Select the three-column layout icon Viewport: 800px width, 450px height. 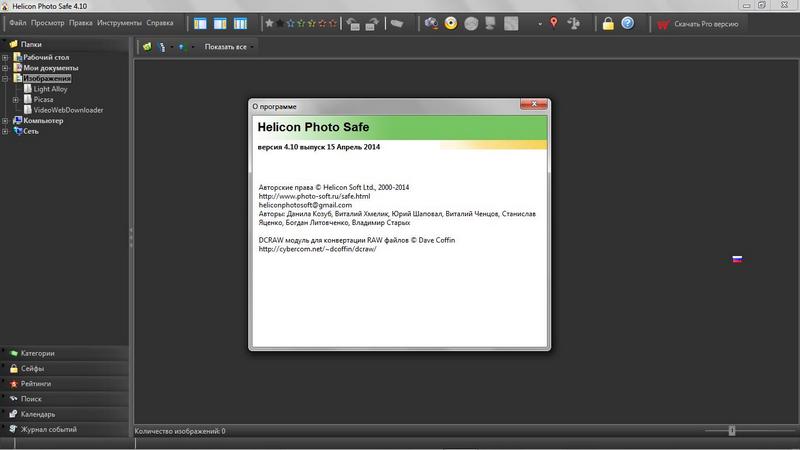[x=240, y=23]
